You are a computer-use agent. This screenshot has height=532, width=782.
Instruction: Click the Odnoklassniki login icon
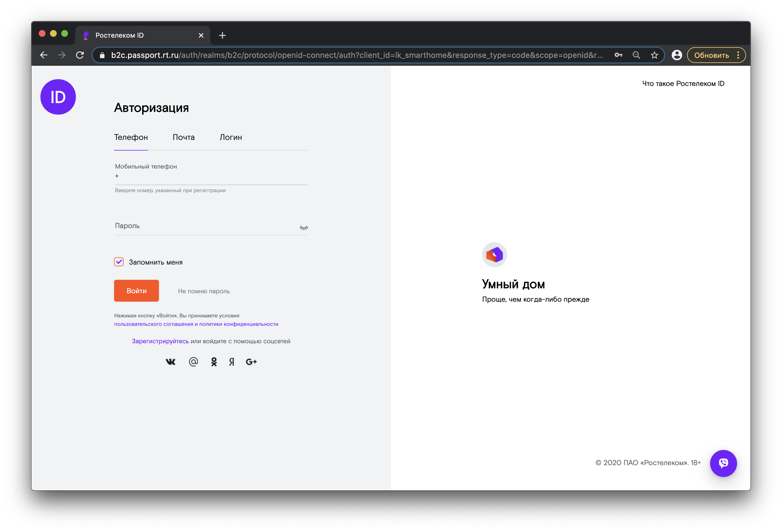coord(214,362)
